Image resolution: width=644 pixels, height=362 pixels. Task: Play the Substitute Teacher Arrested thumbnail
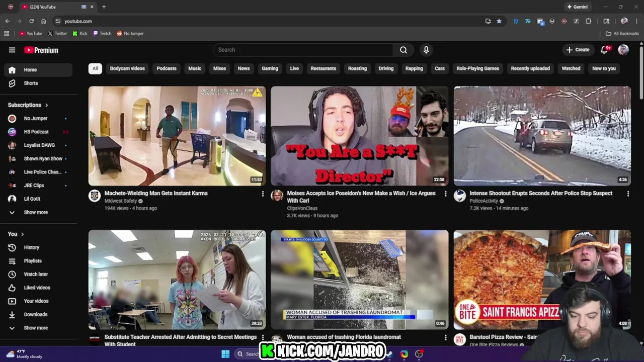point(177,280)
